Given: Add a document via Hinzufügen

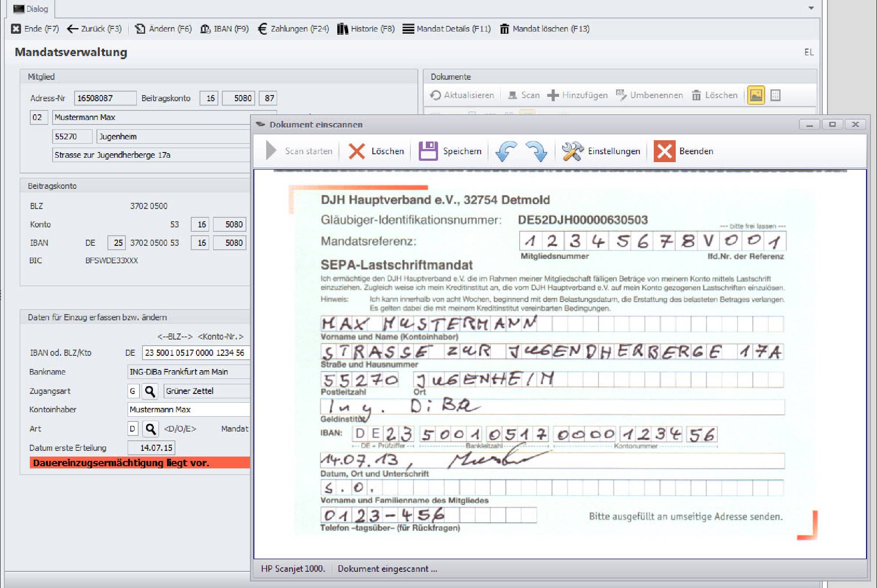Looking at the screenshot, I should (x=578, y=95).
